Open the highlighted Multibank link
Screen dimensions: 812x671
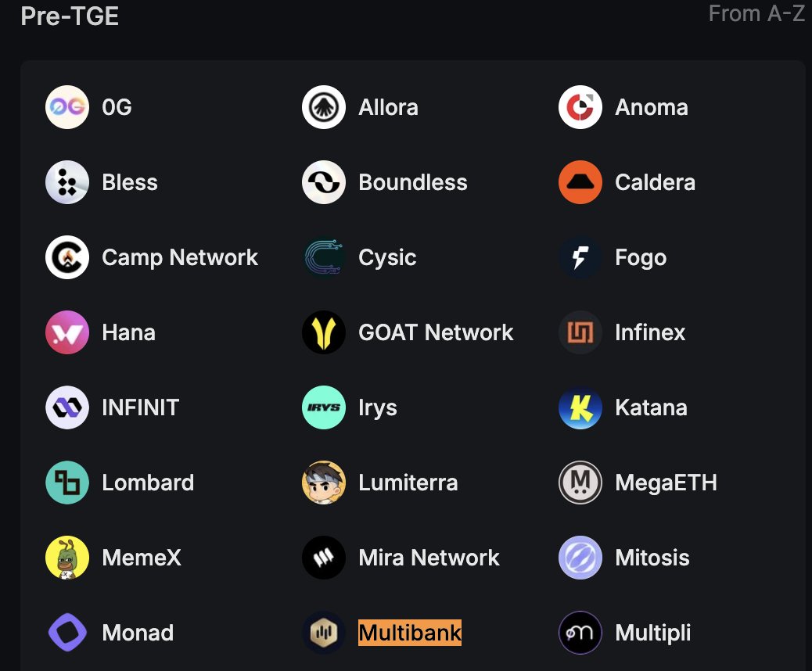click(410, 633)
